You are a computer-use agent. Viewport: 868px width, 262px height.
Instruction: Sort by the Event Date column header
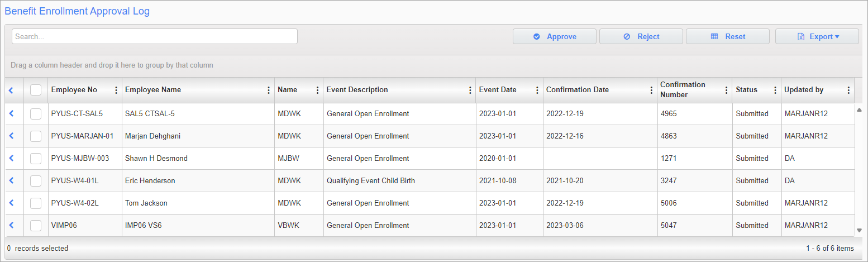[498, 90]
